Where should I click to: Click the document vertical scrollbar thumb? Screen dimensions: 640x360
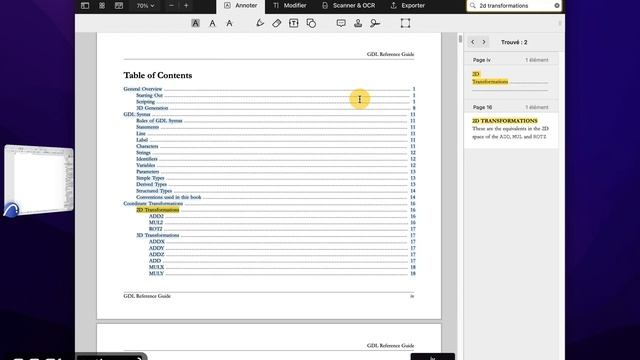[x=460, y=39]
